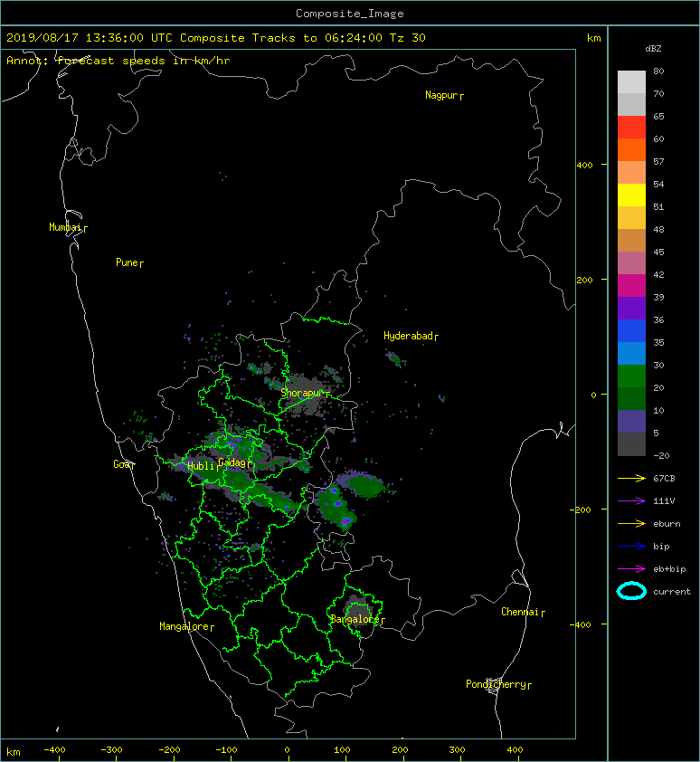This screenshot has height=762, width=700.
Task: Click the small echo south of Hyderabad
Action: (394, 359)
